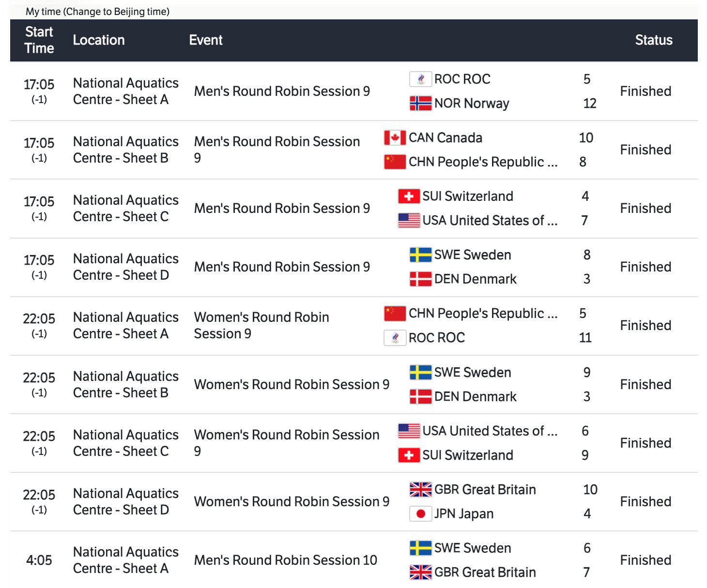Select the CAN Canada team name
Image resolution: width=707 pixels, height=588 pixels.
click(x=445, y=138)
